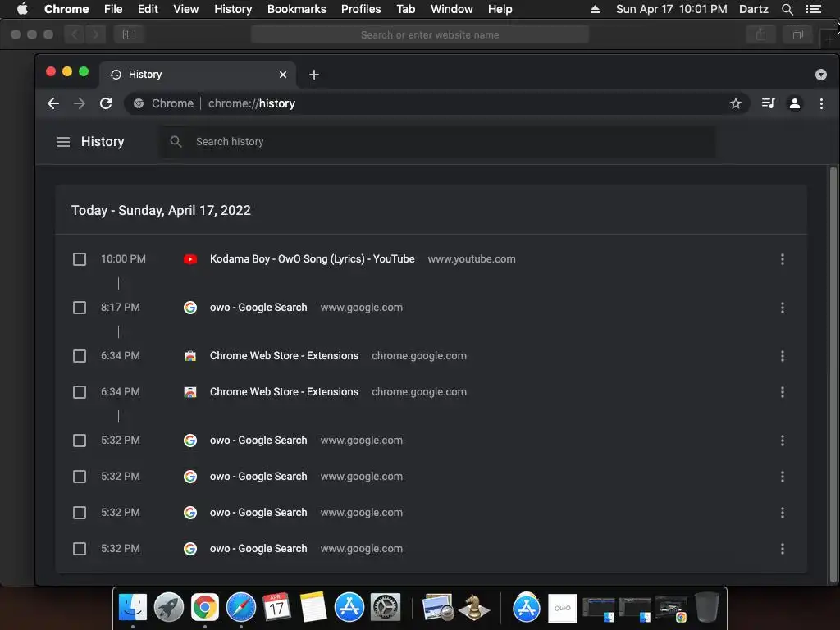Open Launchpad from the Dock
This screenshot has height=630, width=840.
click(169, 608)
